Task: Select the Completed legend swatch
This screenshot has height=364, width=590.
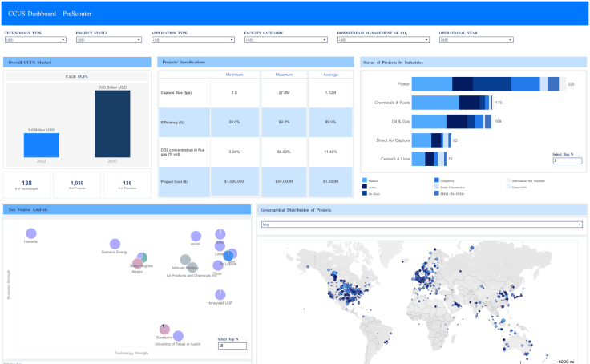Action: [x=437, y=180]
